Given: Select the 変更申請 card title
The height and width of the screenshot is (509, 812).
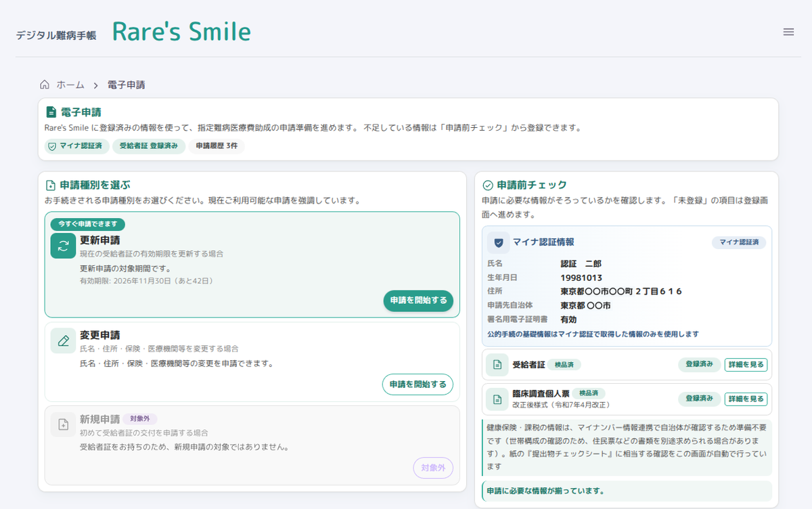Looking at the screenshot, I should click(x=100, y=335).
